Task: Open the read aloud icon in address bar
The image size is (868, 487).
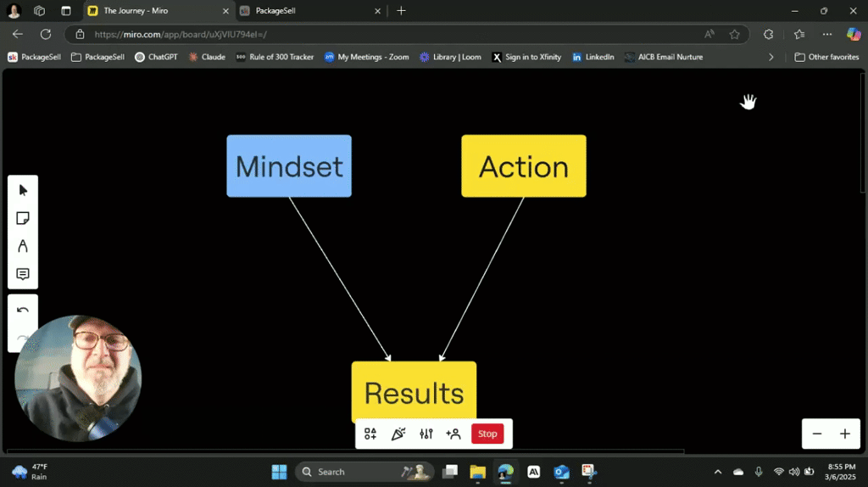Action: click(709, 34)
